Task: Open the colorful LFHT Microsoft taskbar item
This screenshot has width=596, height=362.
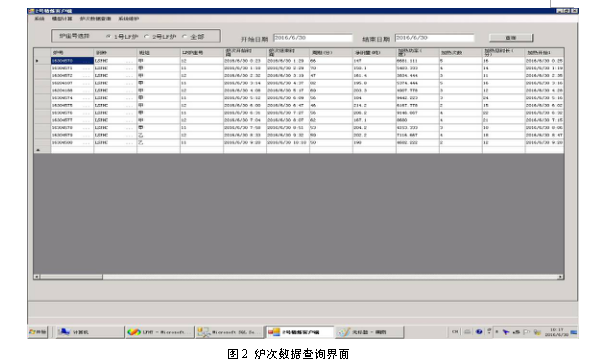Action: (x=160, y=332)
